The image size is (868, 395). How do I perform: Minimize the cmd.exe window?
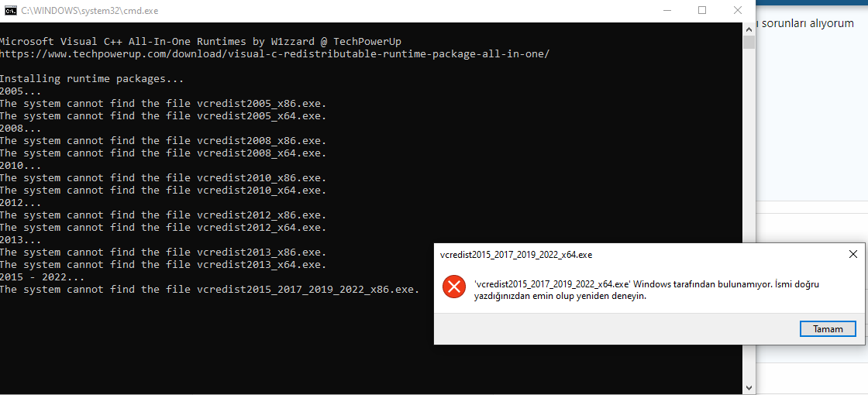tap(667, 11)
